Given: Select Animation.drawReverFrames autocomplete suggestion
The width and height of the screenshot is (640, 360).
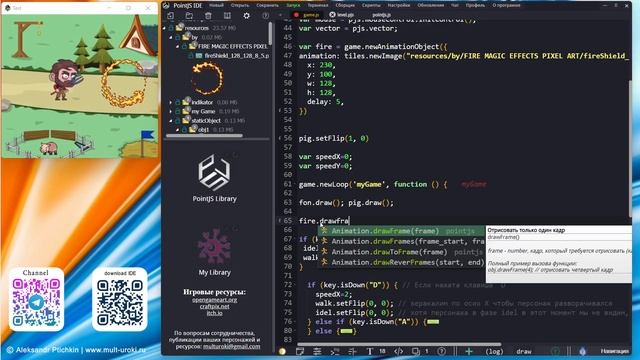Looking at the screenshot, I should 402,262.
